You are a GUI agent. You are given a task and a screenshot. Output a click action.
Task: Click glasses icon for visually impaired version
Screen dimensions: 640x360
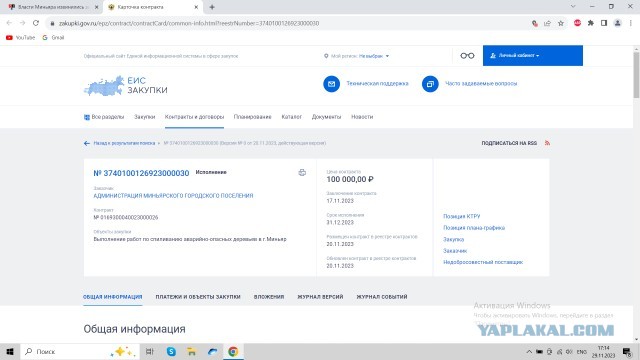[x=467, y=56]
